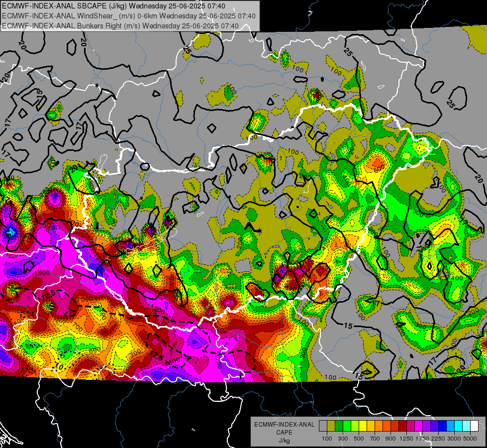Pick the bright green legend swatch after 300
Screen dimensions: 487x448
click(x=347, y=426)
